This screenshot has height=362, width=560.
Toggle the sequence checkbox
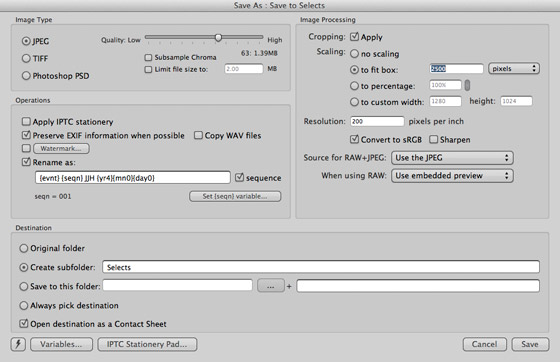click(x=239, y=177)
